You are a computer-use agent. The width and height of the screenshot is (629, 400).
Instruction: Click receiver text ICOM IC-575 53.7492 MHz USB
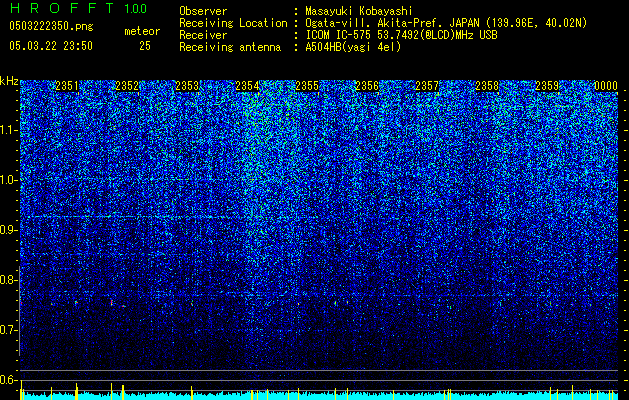click(401, 35)
